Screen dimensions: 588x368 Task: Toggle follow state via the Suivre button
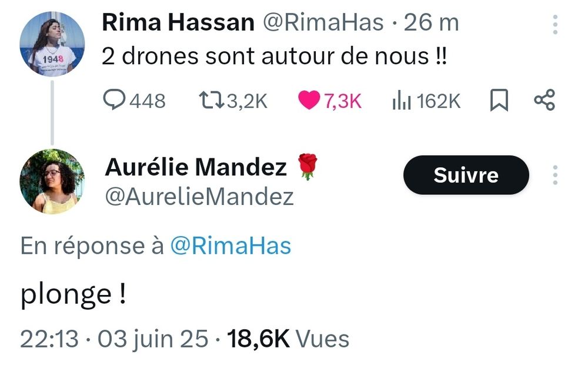point(466,174)
